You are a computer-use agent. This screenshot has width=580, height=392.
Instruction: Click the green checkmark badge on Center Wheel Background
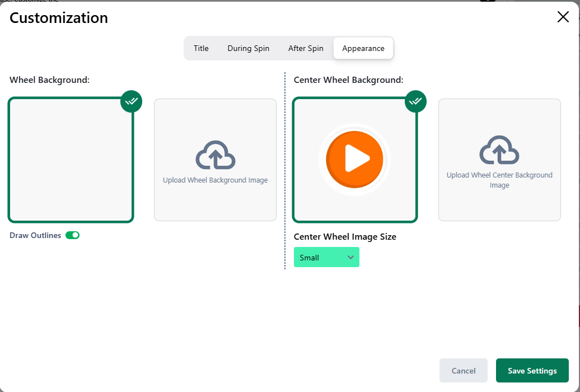tap(415, 101)
